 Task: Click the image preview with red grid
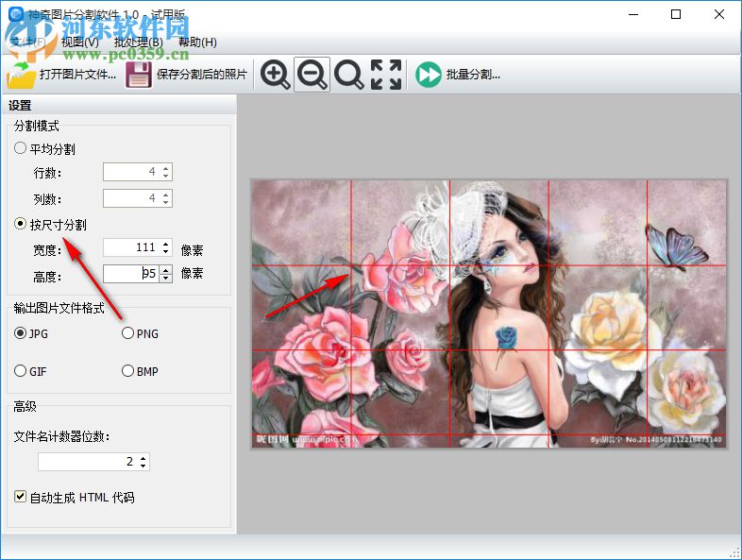(489, 314)
